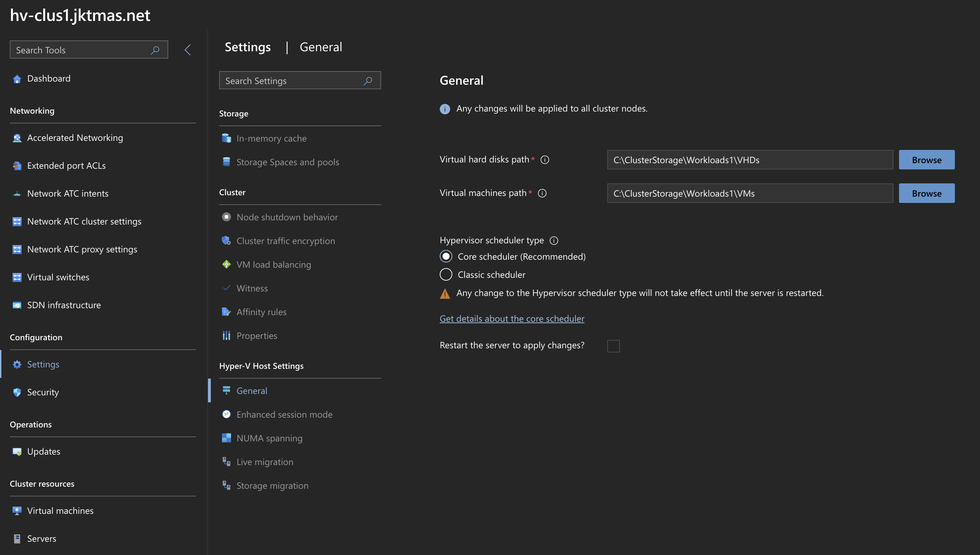
Task: Check the Restart the server checkbox
Action: coord(613,346)
